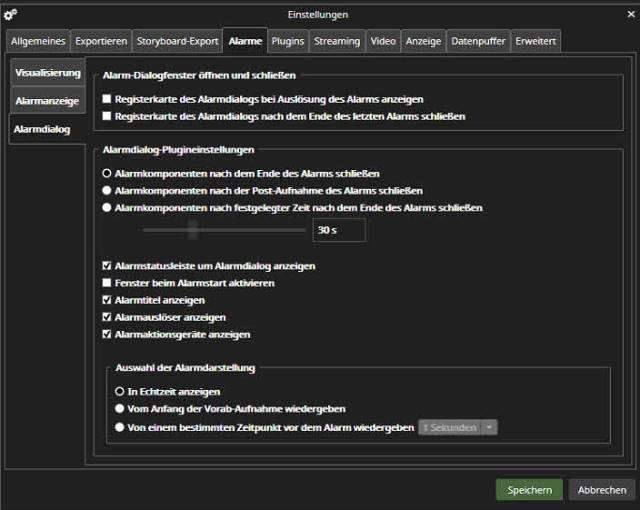This screenshot has height=510, width=640.
Task: Close the Einstellungen dialog window
Action: 626,13
